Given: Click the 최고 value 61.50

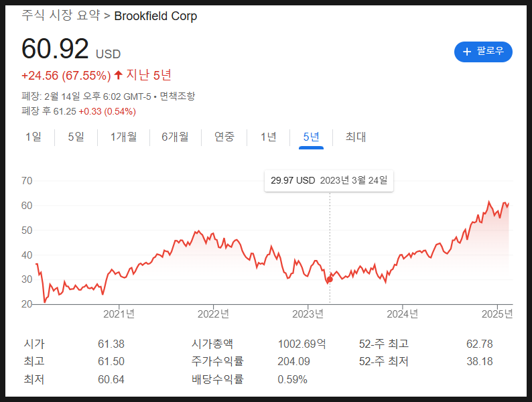Looking at the screenshot, I should (111, 361).
